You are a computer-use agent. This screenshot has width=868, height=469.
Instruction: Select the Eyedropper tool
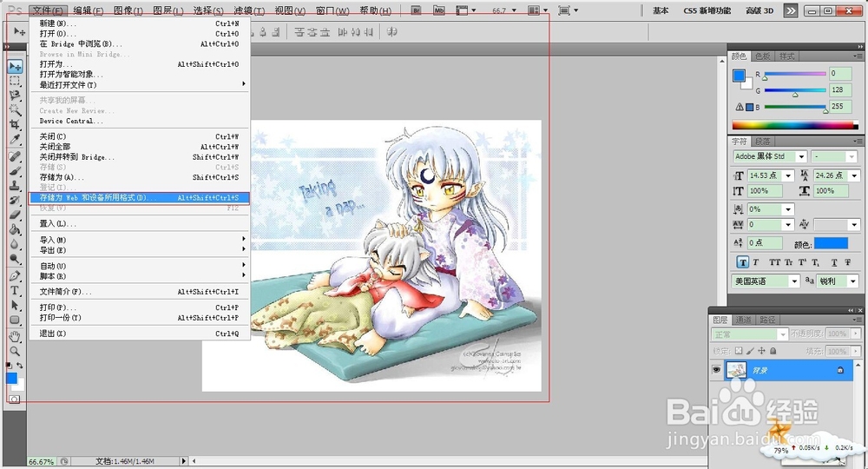[15, 139]
